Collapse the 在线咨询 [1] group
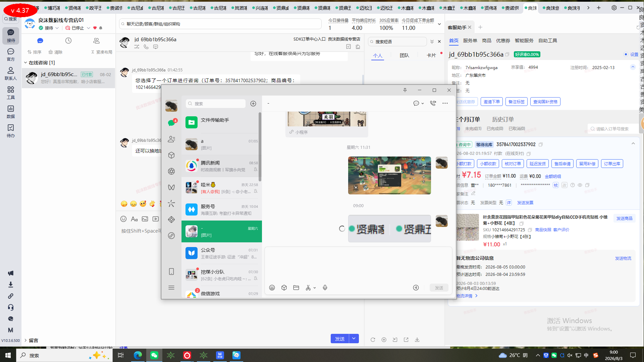This screenshot has width=644, height=362. 25,63
